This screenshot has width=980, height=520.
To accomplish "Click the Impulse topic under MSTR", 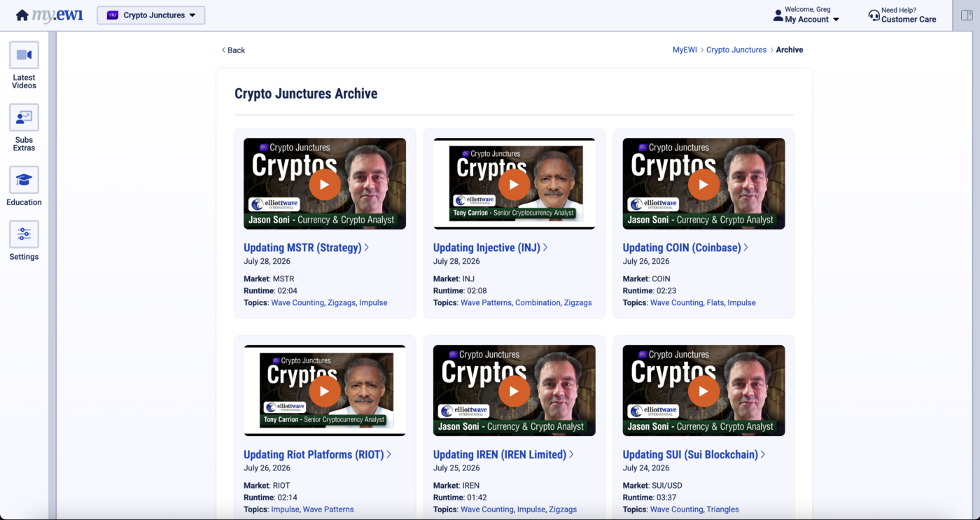I will point(373,303).
